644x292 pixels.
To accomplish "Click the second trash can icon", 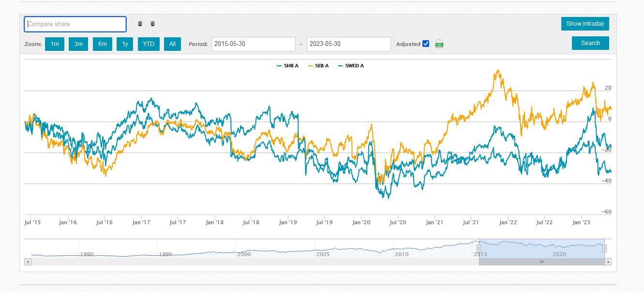I will tap(152, 24).
